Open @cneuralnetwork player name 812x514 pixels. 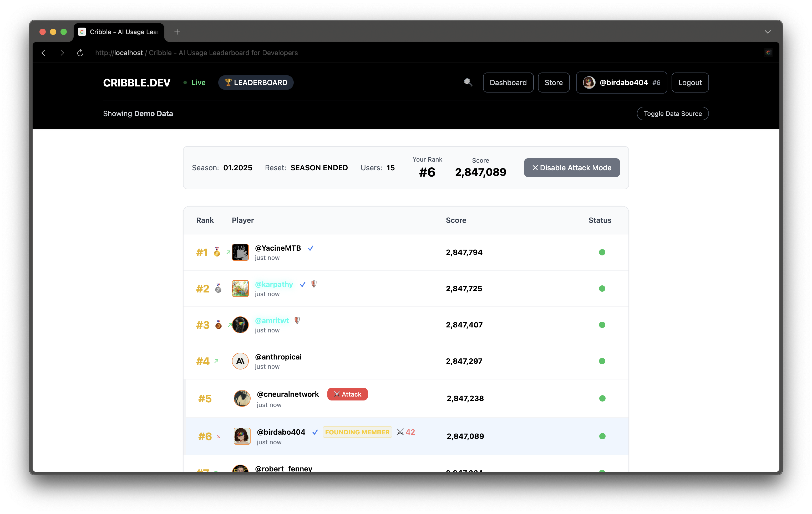point(288,394)
